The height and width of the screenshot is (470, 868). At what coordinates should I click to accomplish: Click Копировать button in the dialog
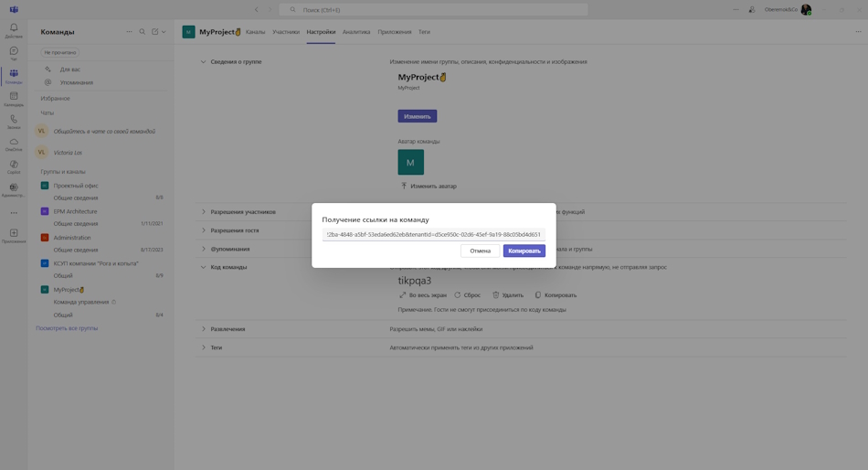pyautogui.click(x=524, y=251)
